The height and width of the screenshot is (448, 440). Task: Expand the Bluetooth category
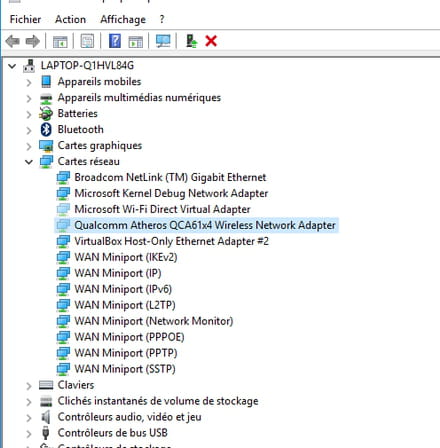(29, 130)
